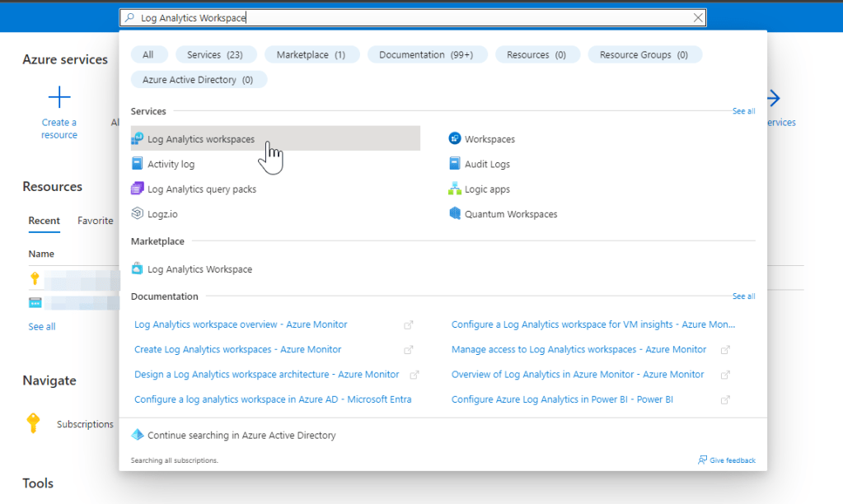Viewport: 843px width, 504px height.
Task: Open Log Analytics workspace overview documentation link
Action: (x=241, y=324)
